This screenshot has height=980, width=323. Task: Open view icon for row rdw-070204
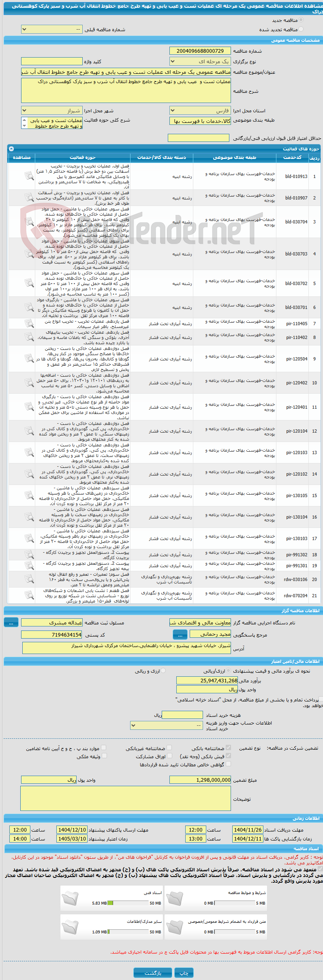(x=29, y=595)
